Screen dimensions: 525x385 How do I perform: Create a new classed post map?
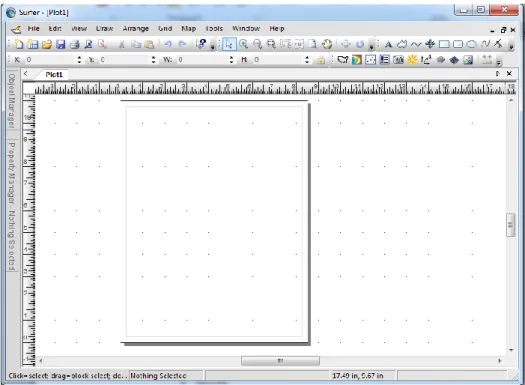click(x=384, y=60)
